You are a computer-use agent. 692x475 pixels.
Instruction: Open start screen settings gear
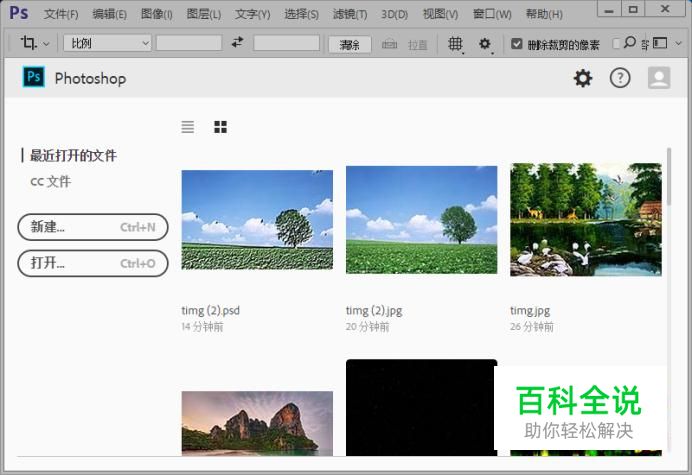coord(583,78)
